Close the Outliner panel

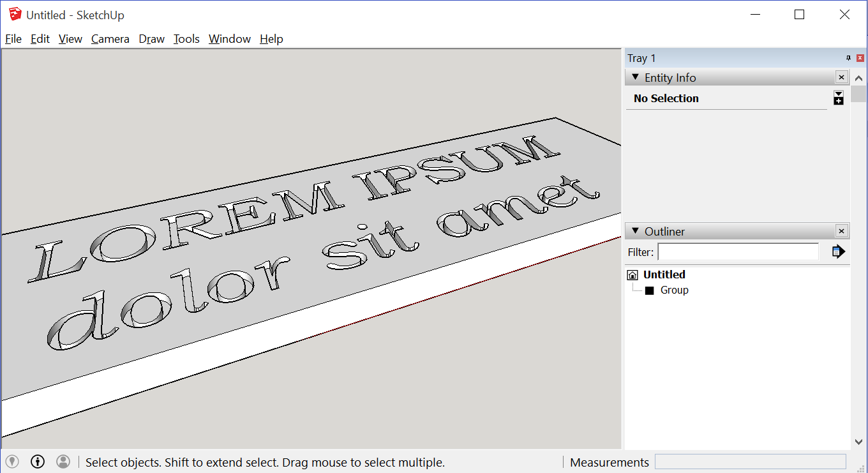(x=841, y=231)
